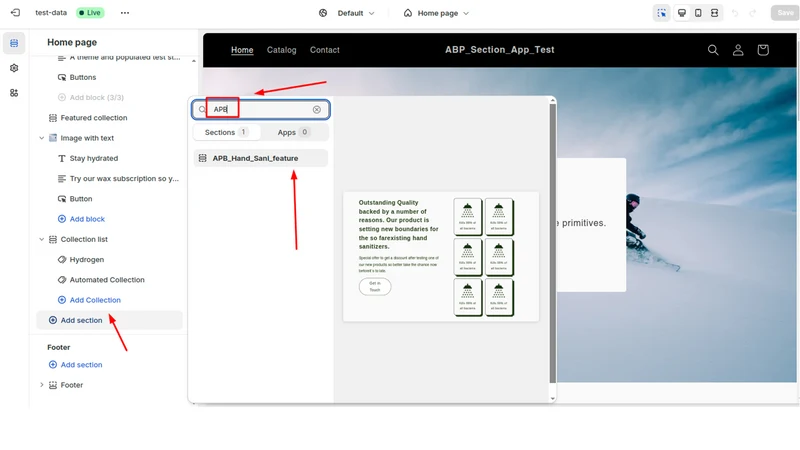This screenshot has width=800, height=450.
Task: Open the Sections sidebar icon
Action: 14,43
